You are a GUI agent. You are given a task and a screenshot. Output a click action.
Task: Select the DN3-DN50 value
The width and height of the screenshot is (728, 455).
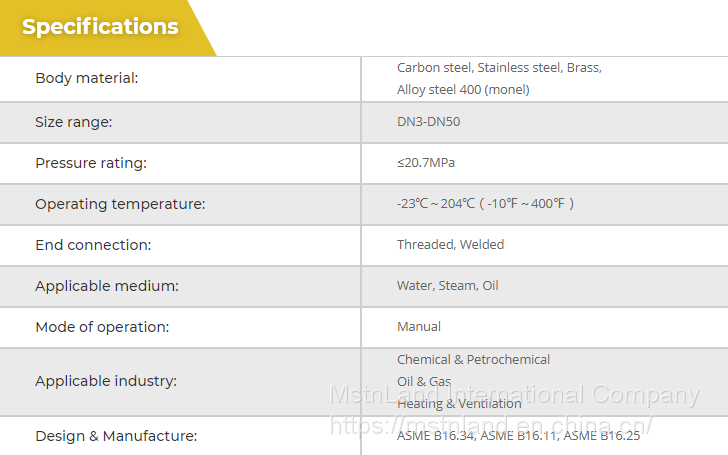tap(429, 122)
